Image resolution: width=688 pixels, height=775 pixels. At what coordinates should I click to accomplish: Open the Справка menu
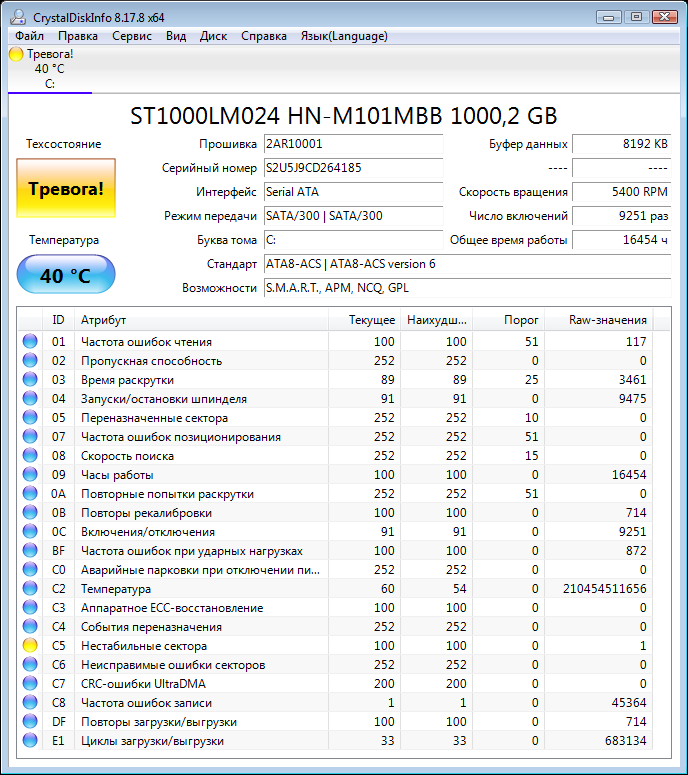point(263,36)
